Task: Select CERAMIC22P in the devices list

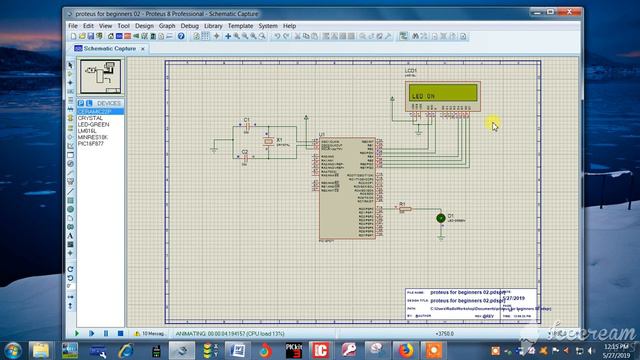Action: [100, 111]
